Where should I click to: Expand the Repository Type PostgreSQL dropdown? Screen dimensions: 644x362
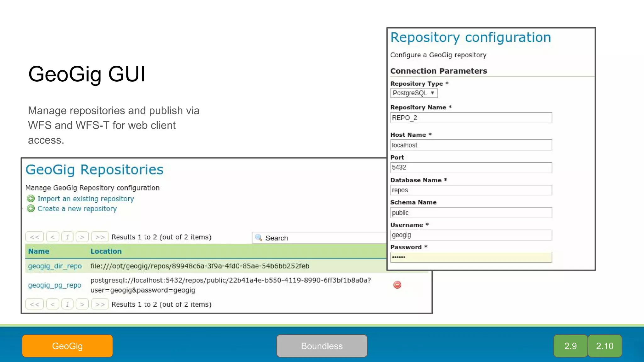coord(414,93)
